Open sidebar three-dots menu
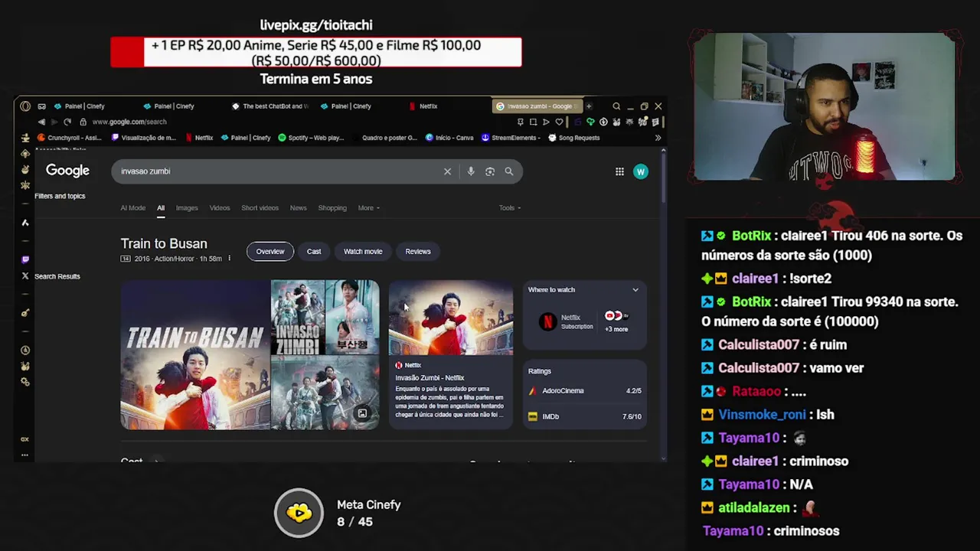This screenshot has height=551, width=980. coord(24,455)
